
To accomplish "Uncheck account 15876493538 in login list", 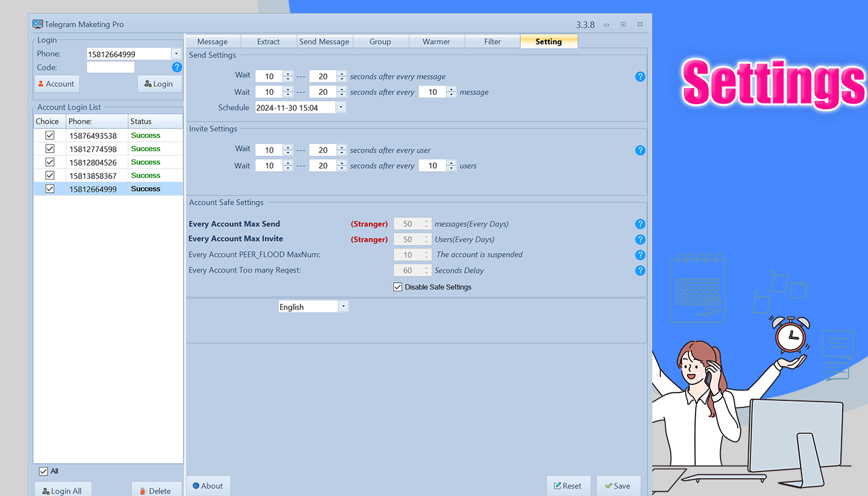I will point(50,135).
